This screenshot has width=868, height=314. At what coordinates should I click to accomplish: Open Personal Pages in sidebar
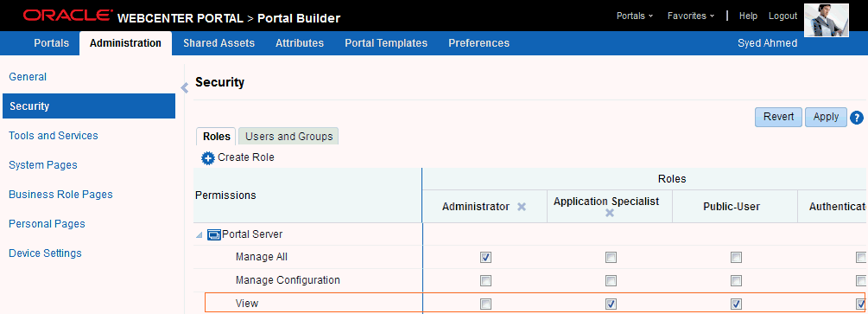tap(47, 224)
